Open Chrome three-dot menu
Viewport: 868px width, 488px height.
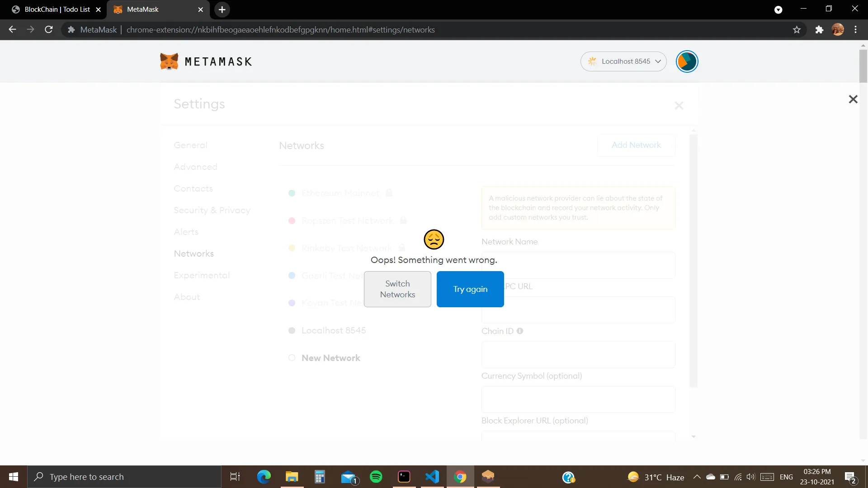(855, 30)
